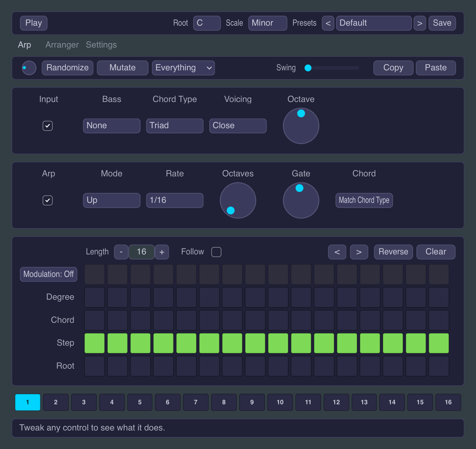Copy the current pattern
This screenshot has width=476, height=449.
[393, 68]
